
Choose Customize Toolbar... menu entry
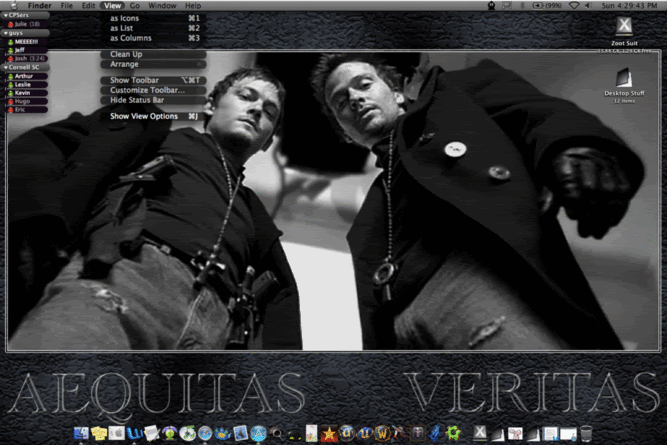point(148,90)
